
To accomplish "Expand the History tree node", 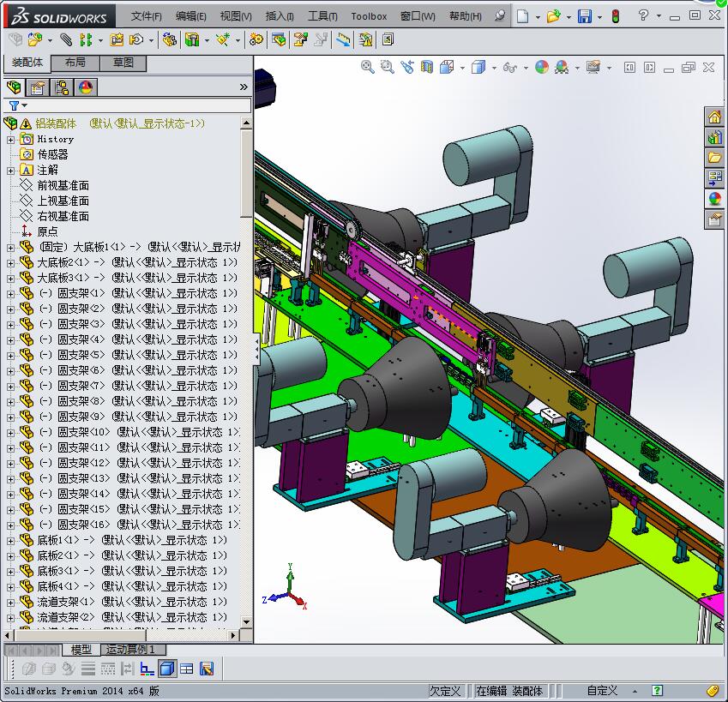I will click(x=10, y=139).
